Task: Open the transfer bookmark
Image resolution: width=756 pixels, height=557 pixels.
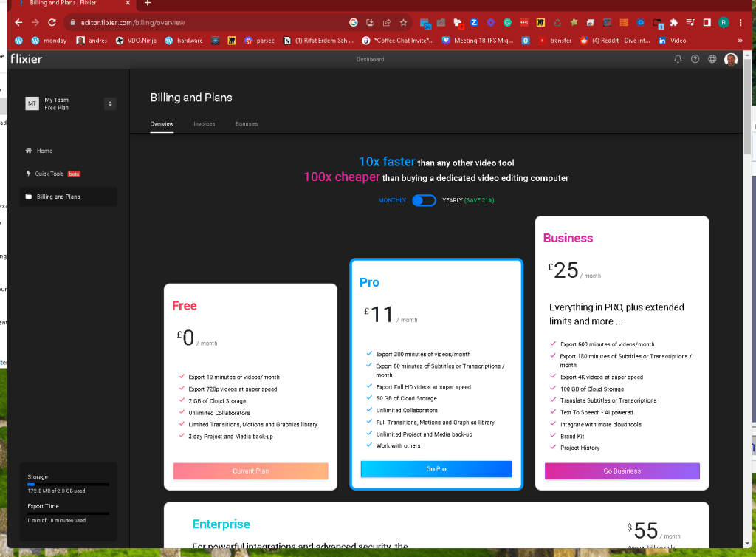Action: (x=555, y=41)
